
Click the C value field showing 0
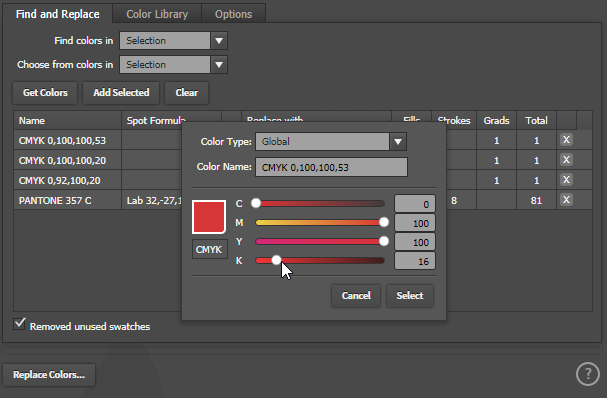pyautogui.click(x=415, y=204)
